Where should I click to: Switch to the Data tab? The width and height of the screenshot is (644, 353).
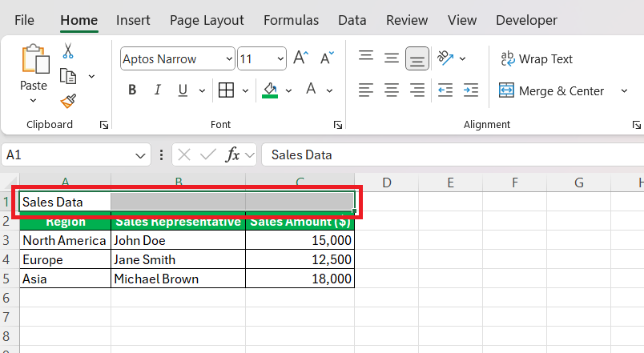(x=352, y=20)
